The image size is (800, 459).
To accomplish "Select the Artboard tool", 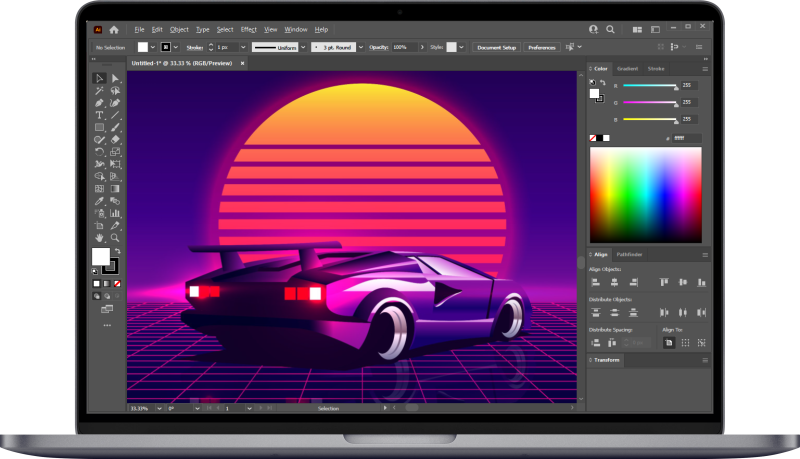I will (x=99, y=225).
